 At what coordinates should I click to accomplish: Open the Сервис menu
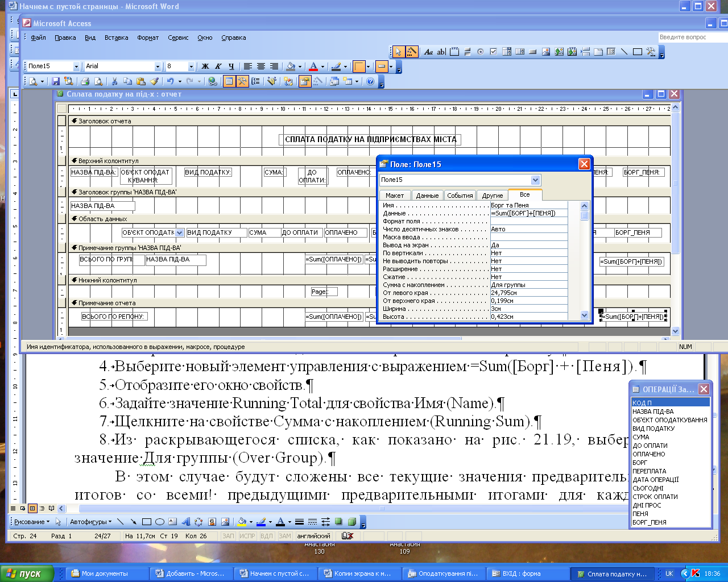coord(178,38)
